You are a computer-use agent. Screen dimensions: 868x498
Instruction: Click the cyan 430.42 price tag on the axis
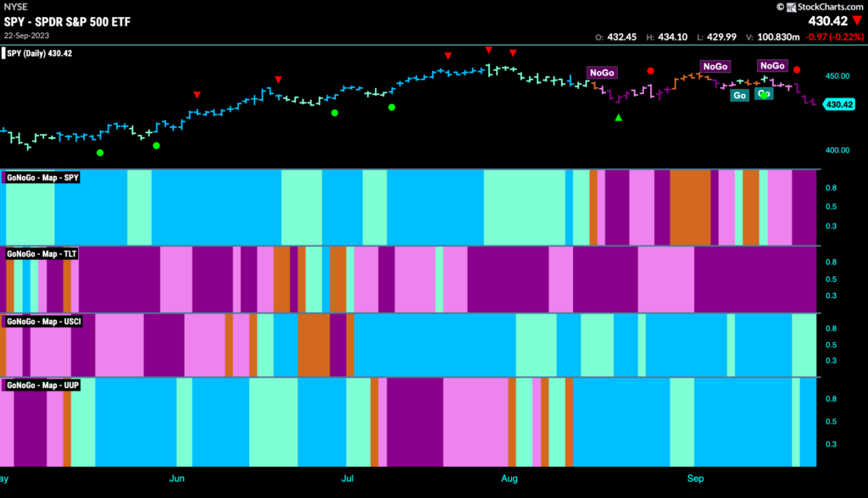[x=840, y=104]
